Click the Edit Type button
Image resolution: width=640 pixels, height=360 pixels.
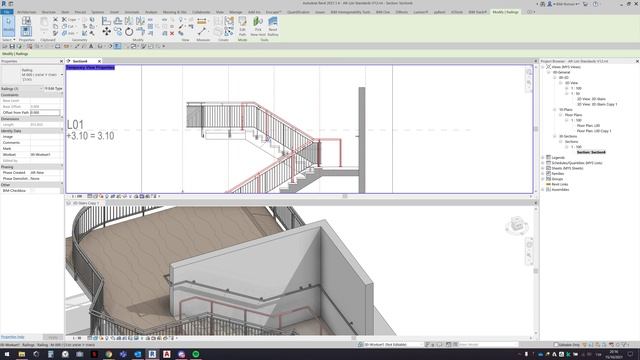click(54, 89)
